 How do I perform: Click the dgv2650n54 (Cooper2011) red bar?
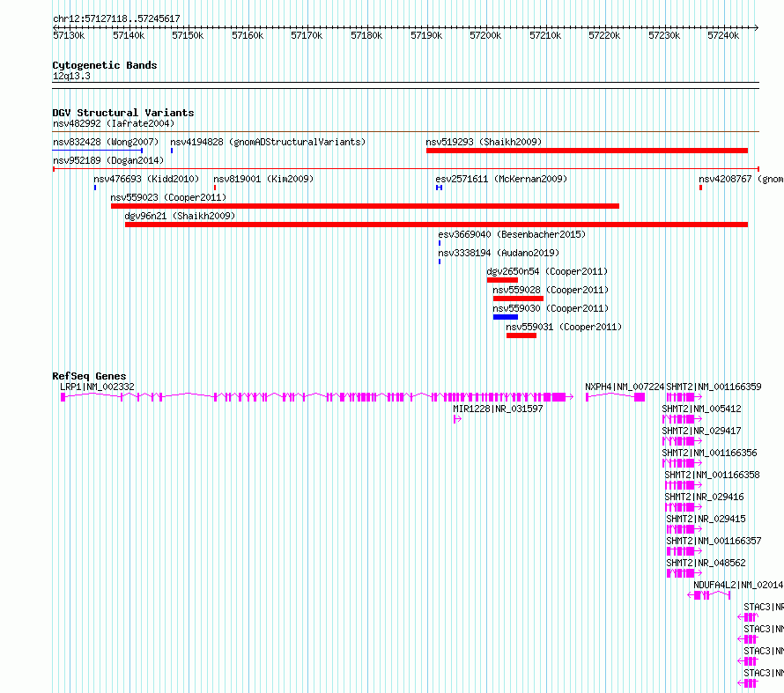pyautogui.click(x=502, y=280)
